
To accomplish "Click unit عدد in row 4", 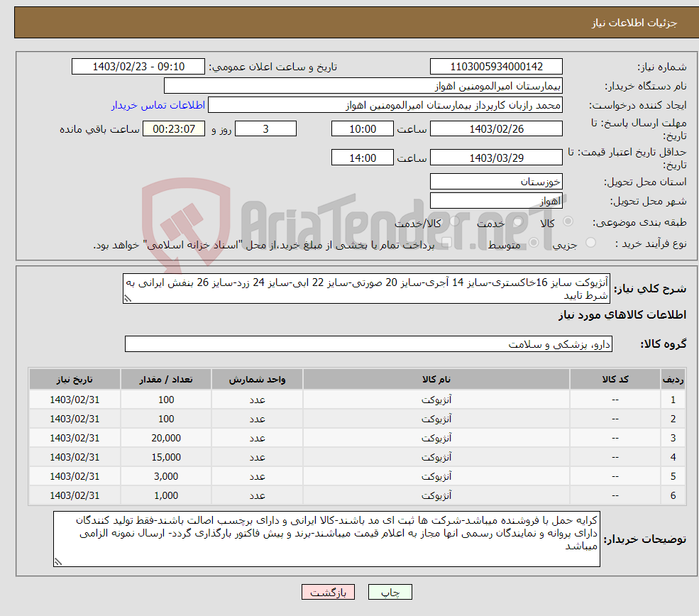I will (x=257, y=457).
